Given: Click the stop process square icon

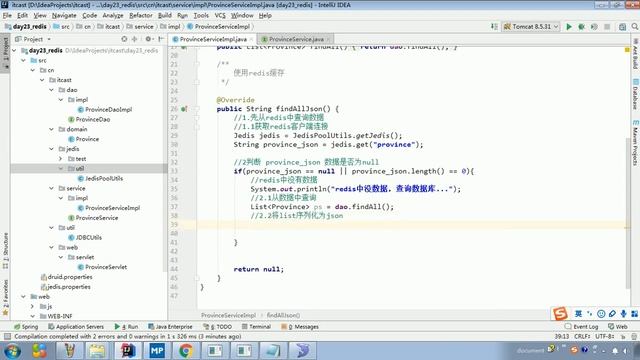Looking at the screenshot, I should [607, 27].
